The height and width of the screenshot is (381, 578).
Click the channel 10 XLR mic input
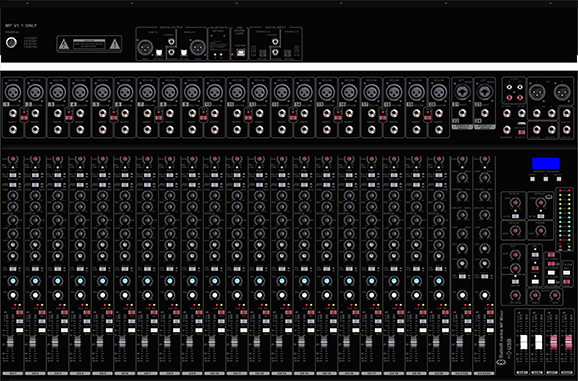click(x=215, y=92)
